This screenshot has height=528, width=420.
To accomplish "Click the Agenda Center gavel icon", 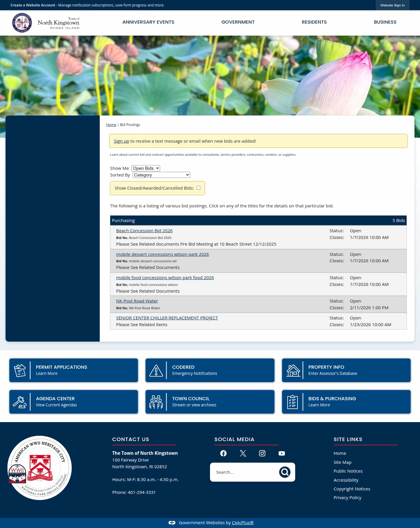I will tap(20, 402).
